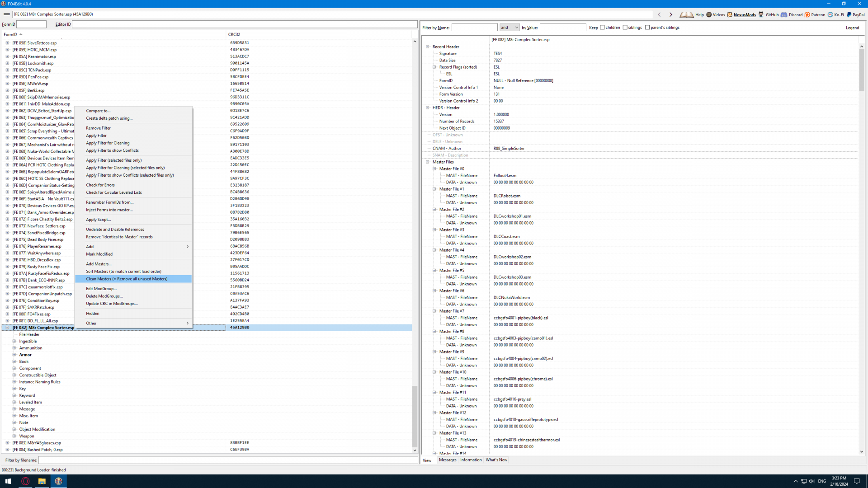Click the Discord icon button

pos(784,14)
